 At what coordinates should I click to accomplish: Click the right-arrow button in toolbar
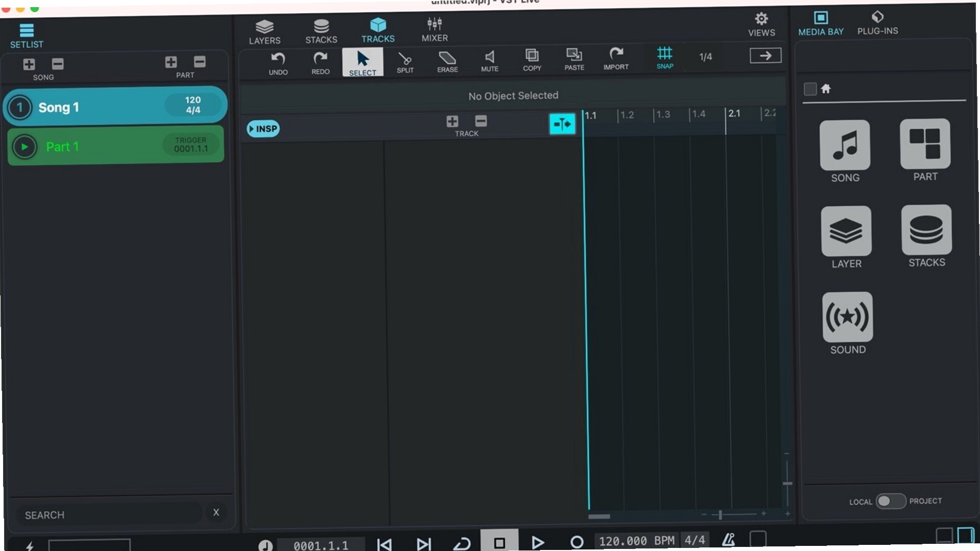point(765,56)
